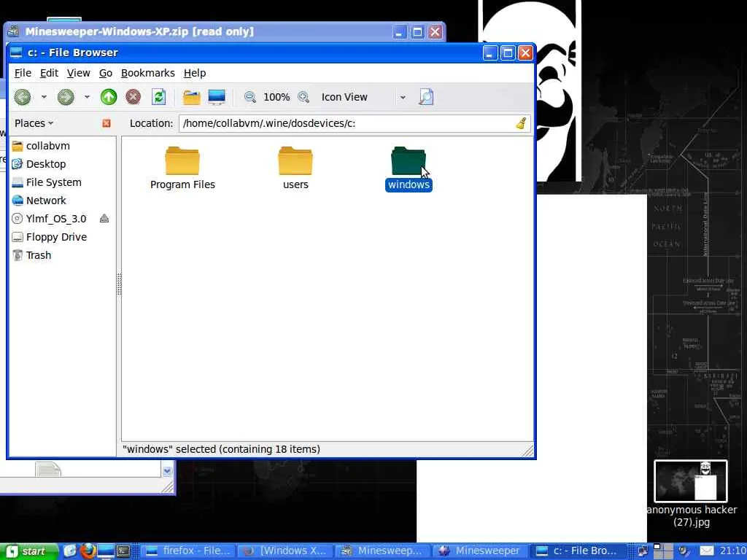Click the window resize grip corner
747x560 pixels.
click(x=528, y=451)
